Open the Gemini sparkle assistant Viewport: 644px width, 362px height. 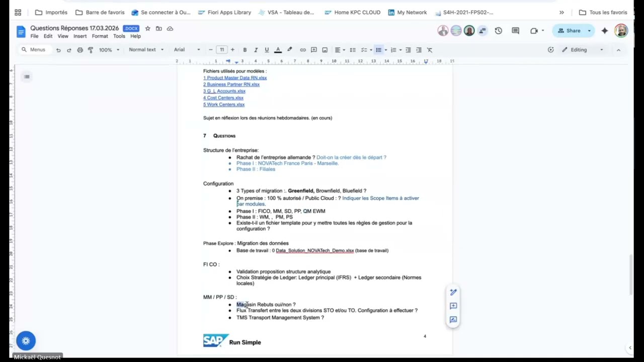[605, 31]
